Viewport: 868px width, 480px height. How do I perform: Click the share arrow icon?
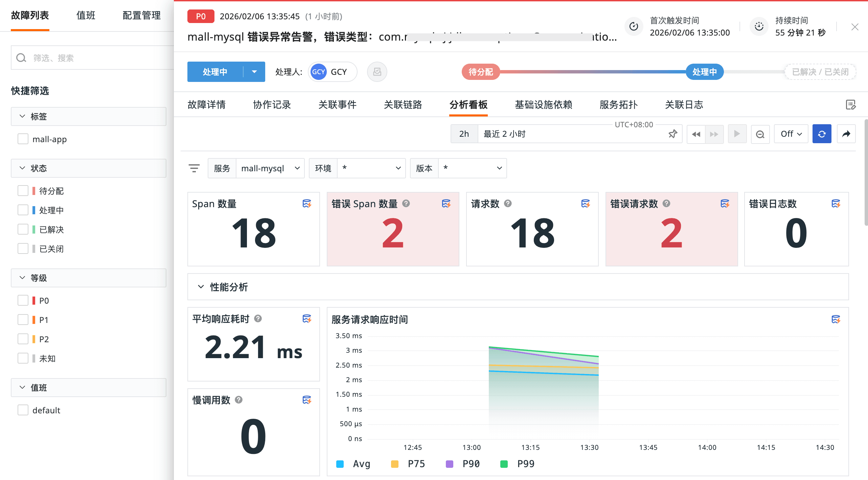tap(846, 134)
